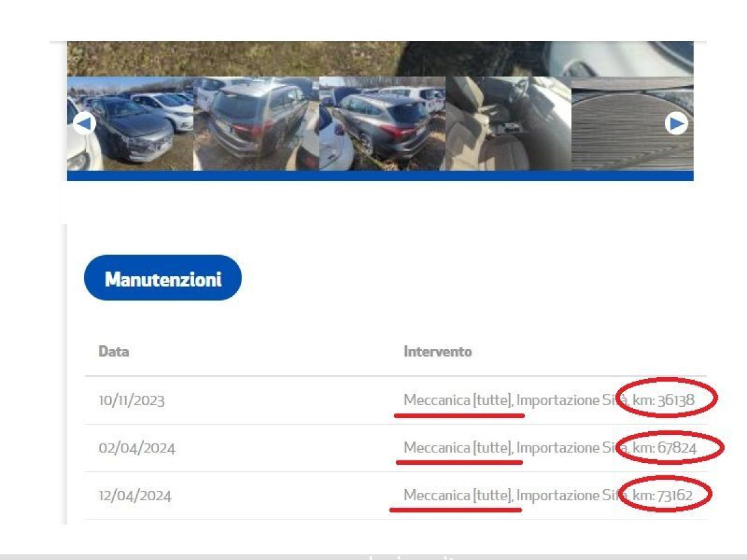747x560 pixels.
Task: Click the Data column header
Action: (114, 352)
